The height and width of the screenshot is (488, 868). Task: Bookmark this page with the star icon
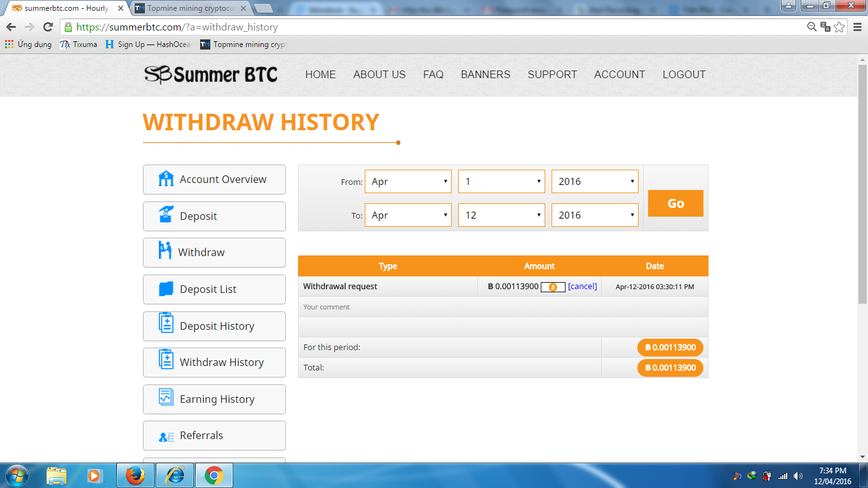tap(839, 27)
